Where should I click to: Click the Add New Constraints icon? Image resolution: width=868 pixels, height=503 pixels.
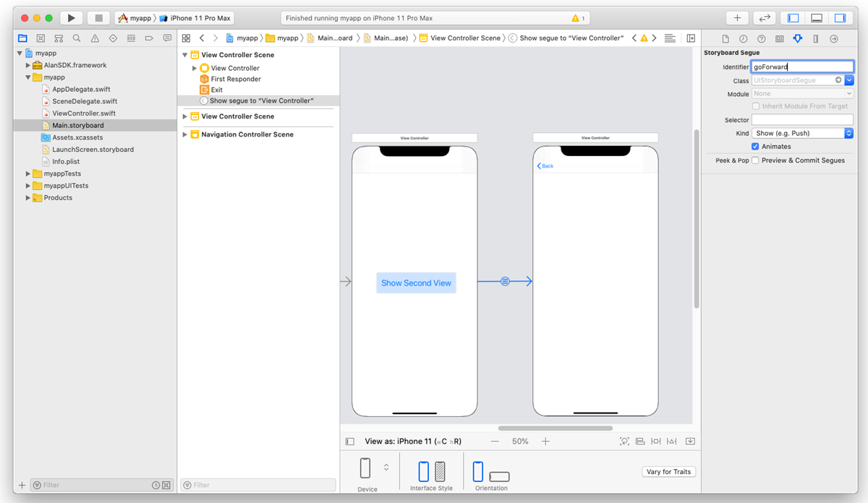coord(655,441)
